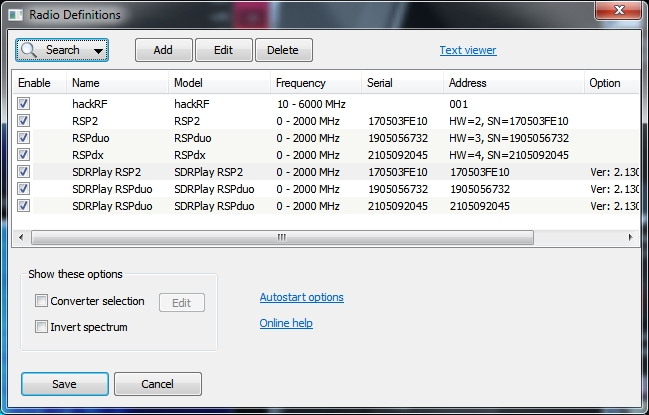Click the Edit radio definition button
The height and width of the screenshot is (415, 649).
click(223, 50)
